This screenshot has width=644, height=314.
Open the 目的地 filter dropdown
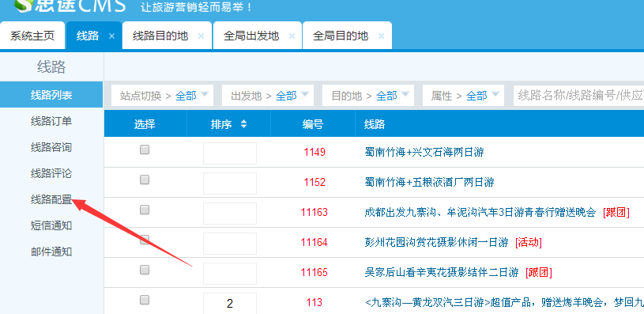coord(368,96)
